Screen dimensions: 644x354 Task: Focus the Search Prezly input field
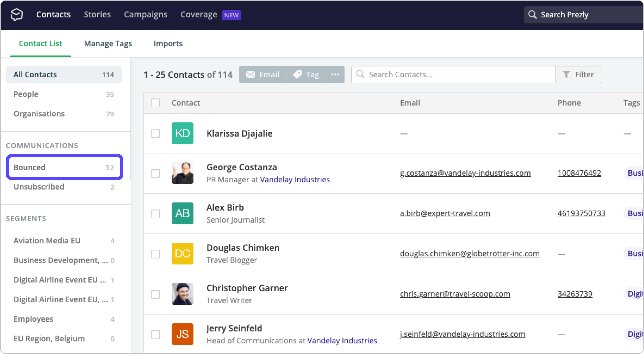click(584, 15)
